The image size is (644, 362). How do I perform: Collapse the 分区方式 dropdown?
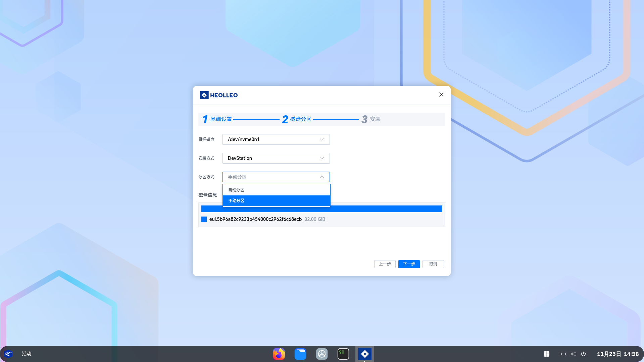tap(276, 177)
